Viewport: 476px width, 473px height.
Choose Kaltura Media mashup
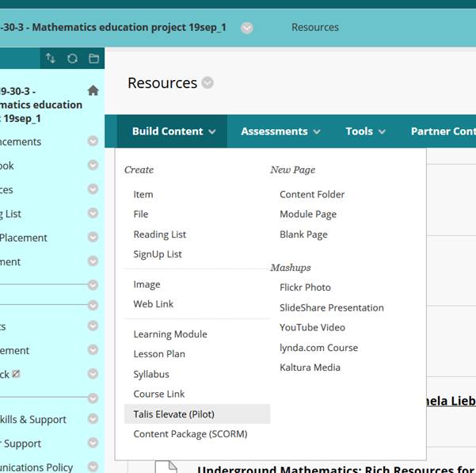(x=310, y=368)
